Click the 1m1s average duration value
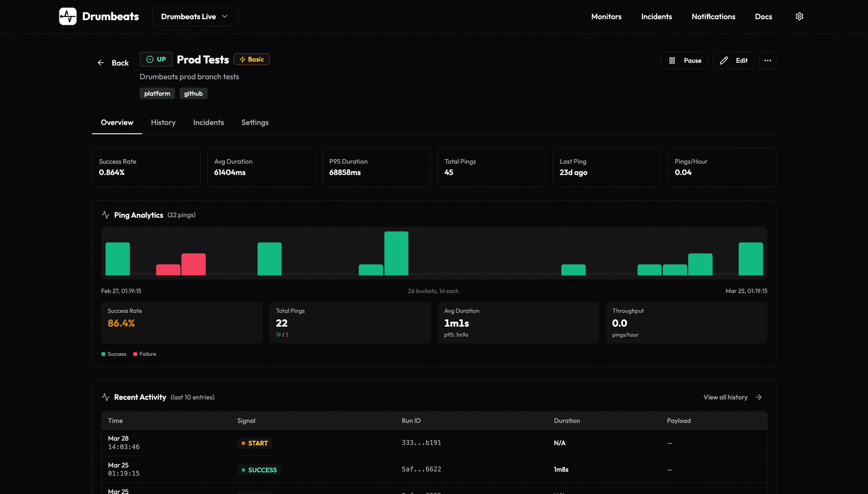Screen dimensions: 868x494 (457, 323)
